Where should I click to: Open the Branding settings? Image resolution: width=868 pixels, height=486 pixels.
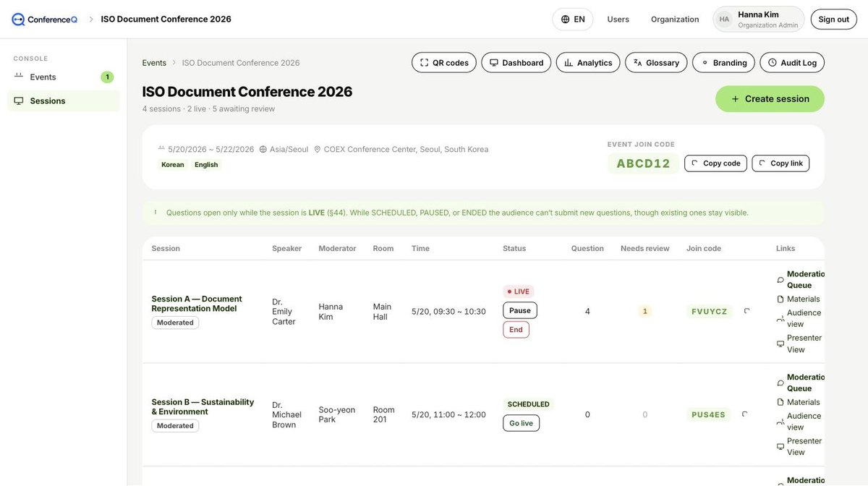coord(723,63)
